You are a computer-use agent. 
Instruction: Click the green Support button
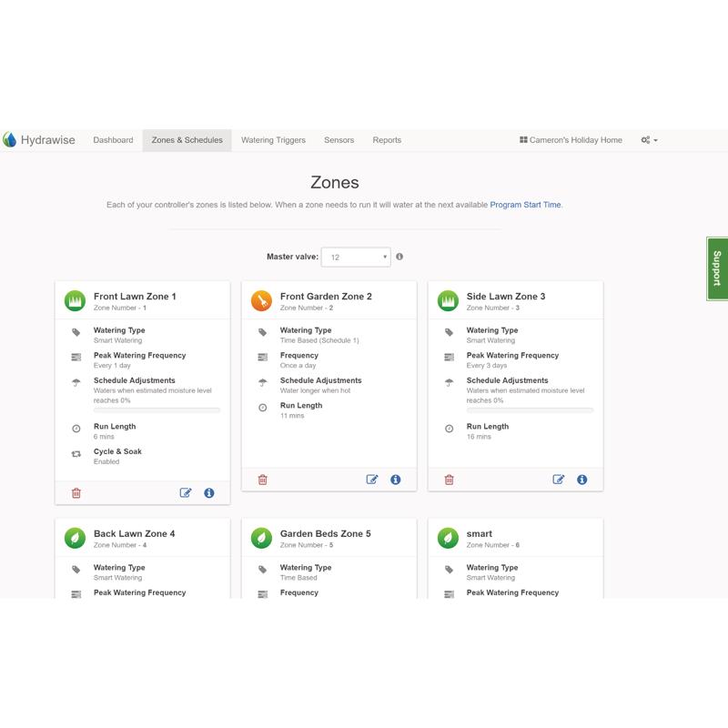[717, 268]
